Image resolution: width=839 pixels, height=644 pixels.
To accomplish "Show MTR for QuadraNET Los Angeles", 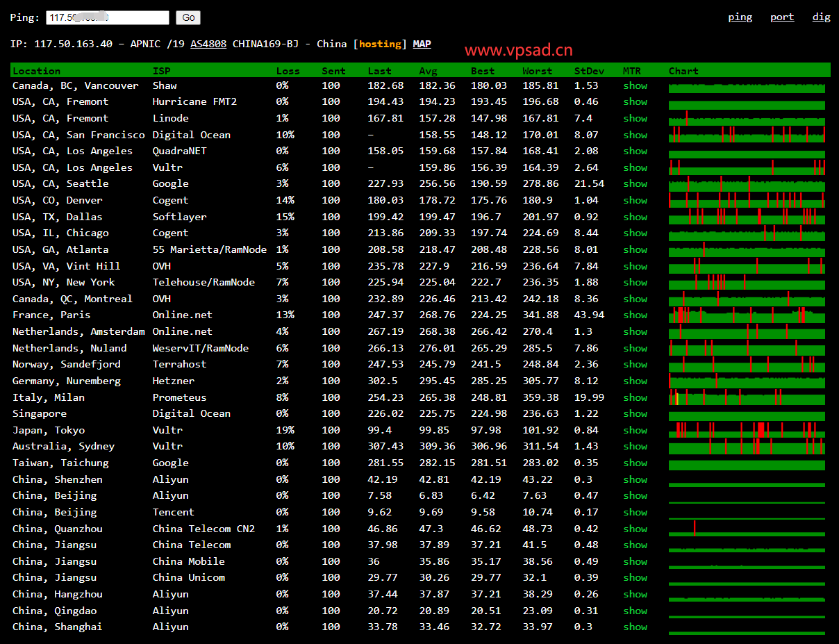I will click(x=635, y=151).
